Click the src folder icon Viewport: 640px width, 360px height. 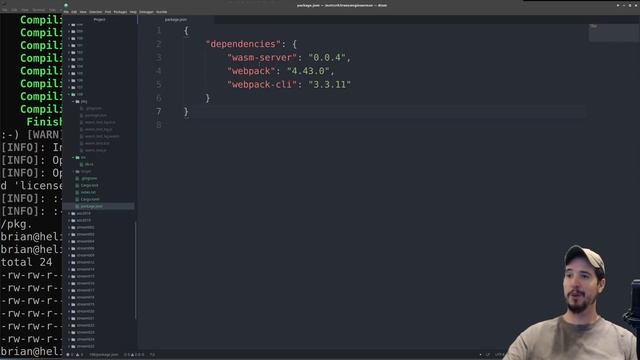78,157
